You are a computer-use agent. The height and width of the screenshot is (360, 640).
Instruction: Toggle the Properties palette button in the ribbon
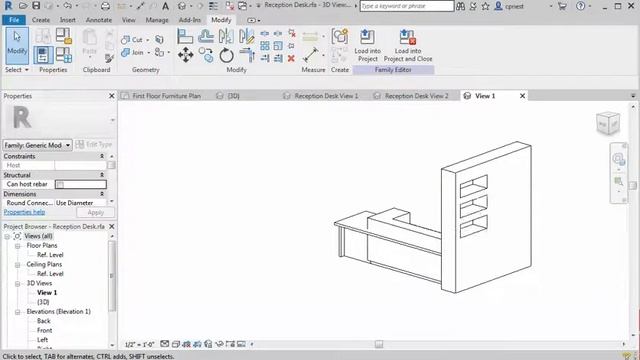coord(43,55)
